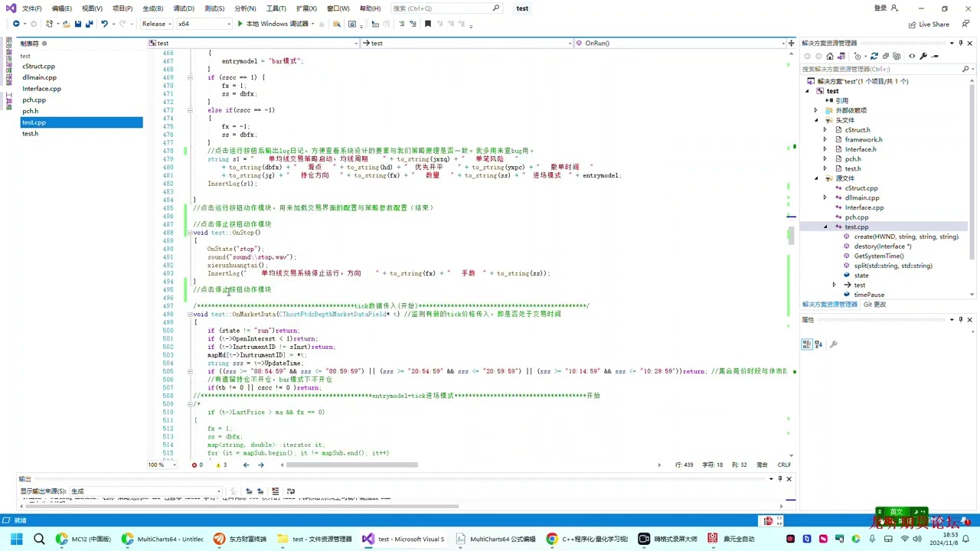980x551 pixels.
Task: Click the editor horizontal scrollbar thumb
Action: click(x=351, y=465)
